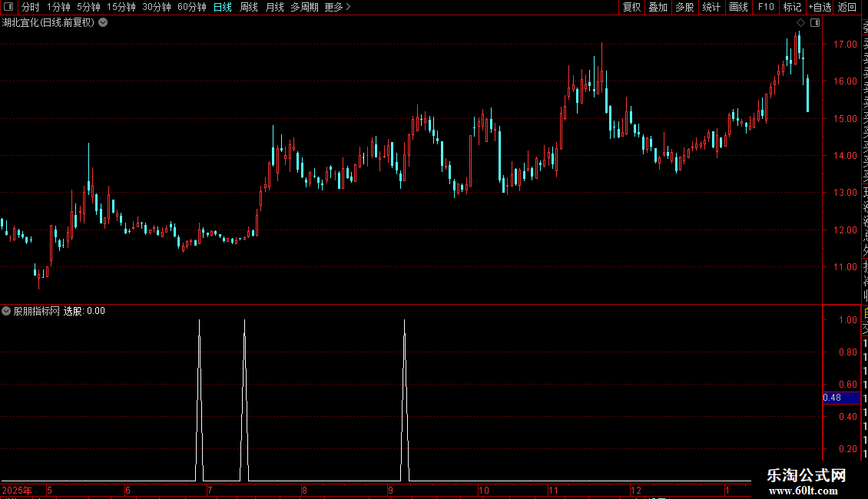Select the 15分钟 period

(x=121, y=7)
